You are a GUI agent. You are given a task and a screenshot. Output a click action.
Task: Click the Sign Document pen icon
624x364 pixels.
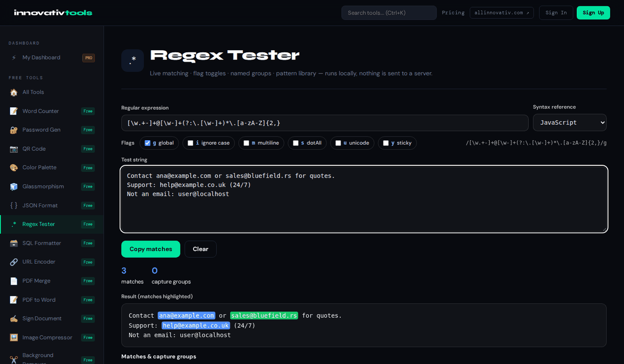click(x=14, y=318)
